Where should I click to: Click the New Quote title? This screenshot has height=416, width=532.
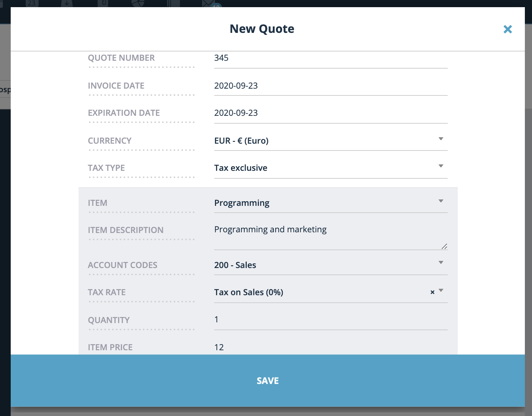[x=262, y=29]
